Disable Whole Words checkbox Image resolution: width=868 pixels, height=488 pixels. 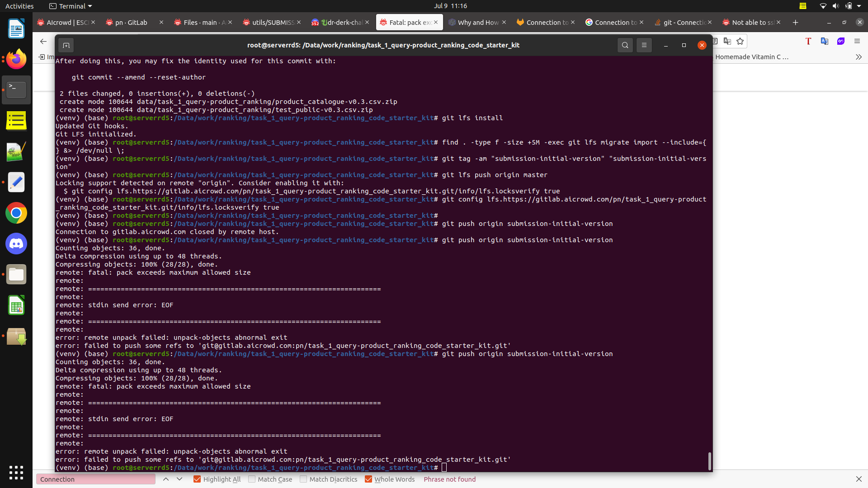coord(368,479)
